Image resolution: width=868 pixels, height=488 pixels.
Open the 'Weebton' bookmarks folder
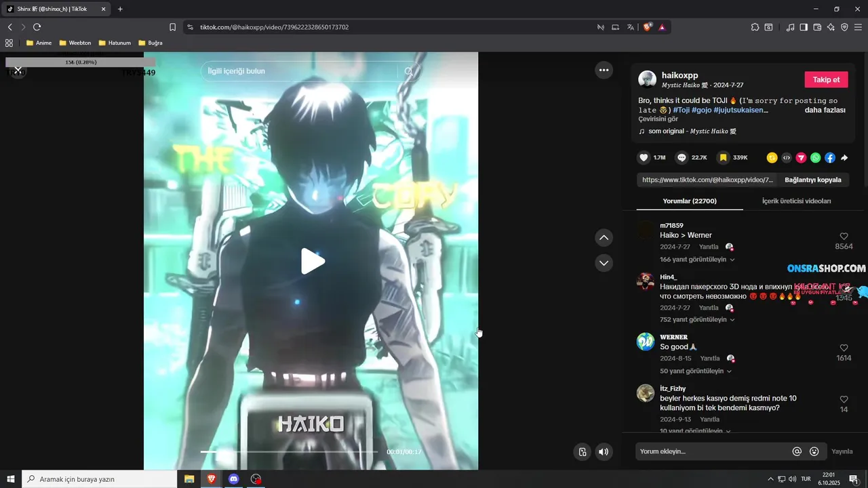75,43
